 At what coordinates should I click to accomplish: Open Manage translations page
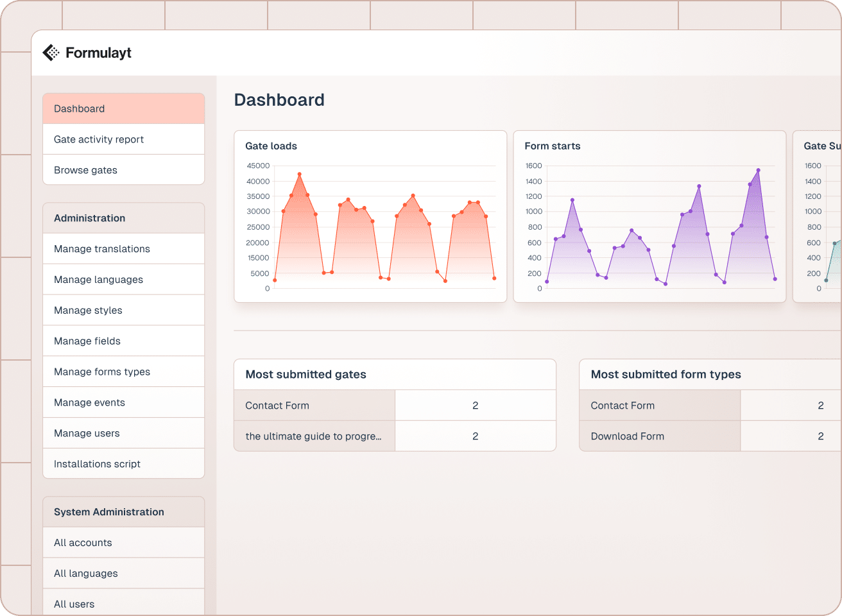pos(124,249)
